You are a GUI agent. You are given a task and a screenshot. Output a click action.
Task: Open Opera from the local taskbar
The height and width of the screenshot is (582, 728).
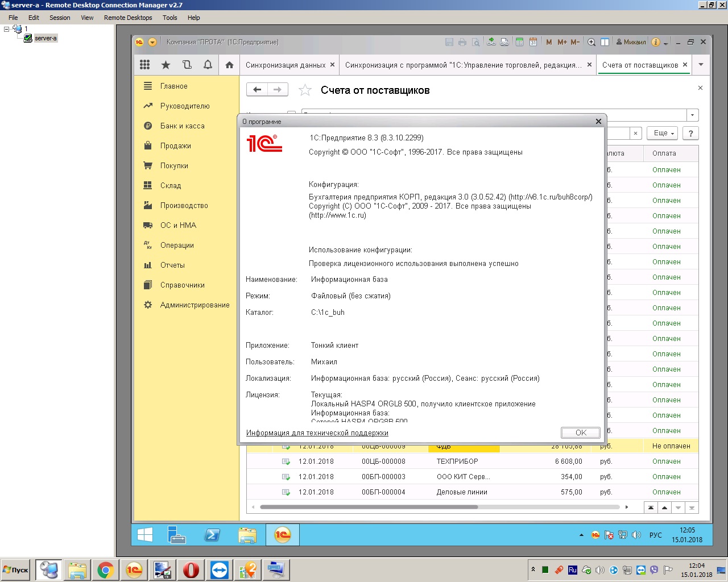click(191, 570)
